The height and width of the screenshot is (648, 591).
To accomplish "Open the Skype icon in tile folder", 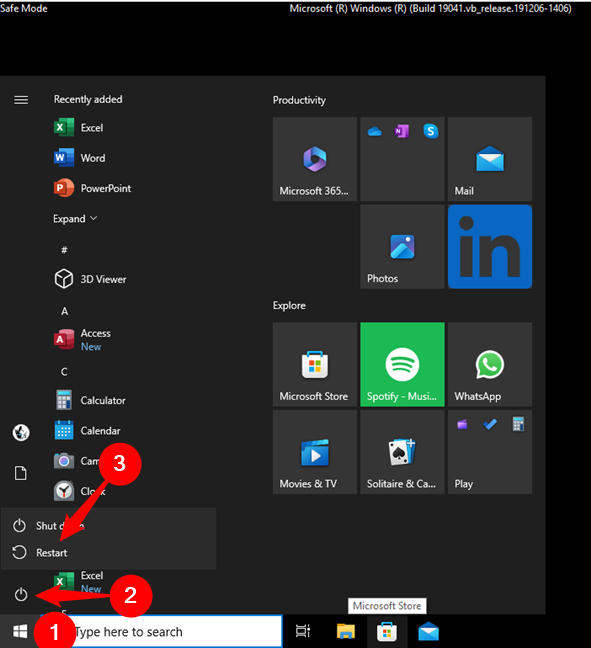I will pyautogui.click(x=431, y=131).
